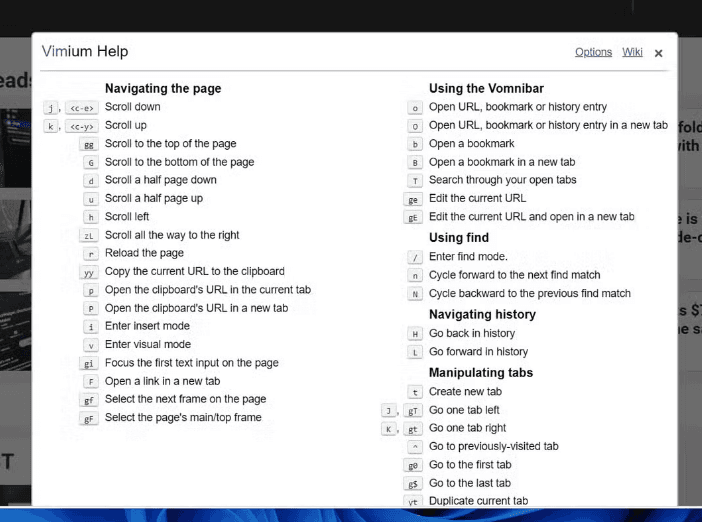Click the 't' key badge for Create new tab
702x522 pixels.
coord(415,393)
